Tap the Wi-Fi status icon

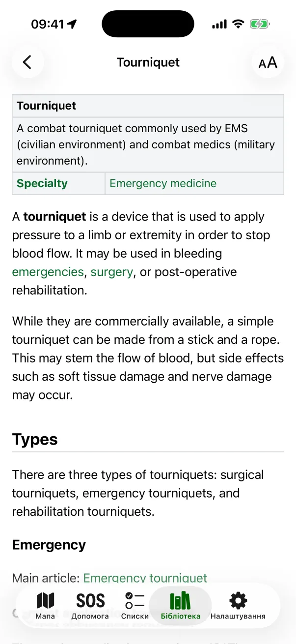pos(238,24)
